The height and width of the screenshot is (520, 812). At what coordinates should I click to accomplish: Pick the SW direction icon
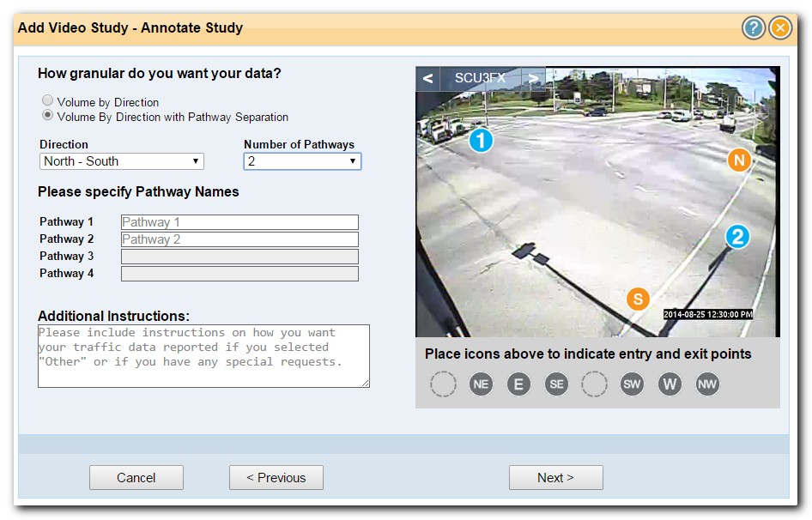tap(632, 384)
